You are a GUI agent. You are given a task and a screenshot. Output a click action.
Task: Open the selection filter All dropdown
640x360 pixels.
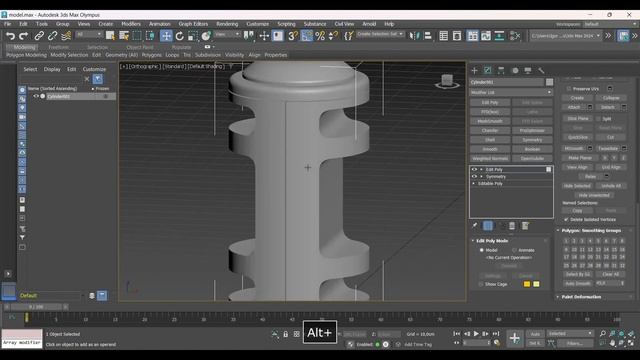click(x=89, y=34)
